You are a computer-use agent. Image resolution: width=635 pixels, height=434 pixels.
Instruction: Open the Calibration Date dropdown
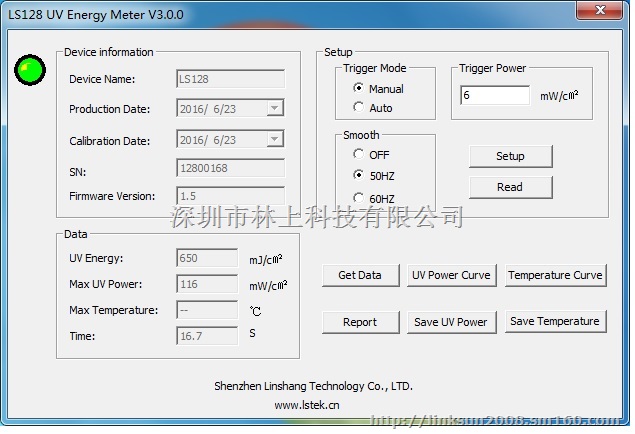(275, 140)
